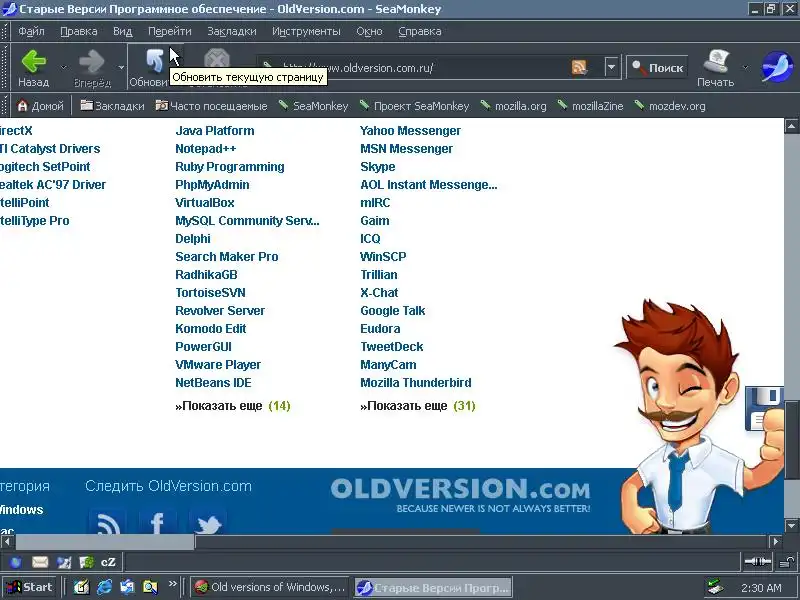Open the Notepad++ link
Image resolution: width=800 pixels, height=600 pixels.
pyautogui.click(x=206, y=148)
